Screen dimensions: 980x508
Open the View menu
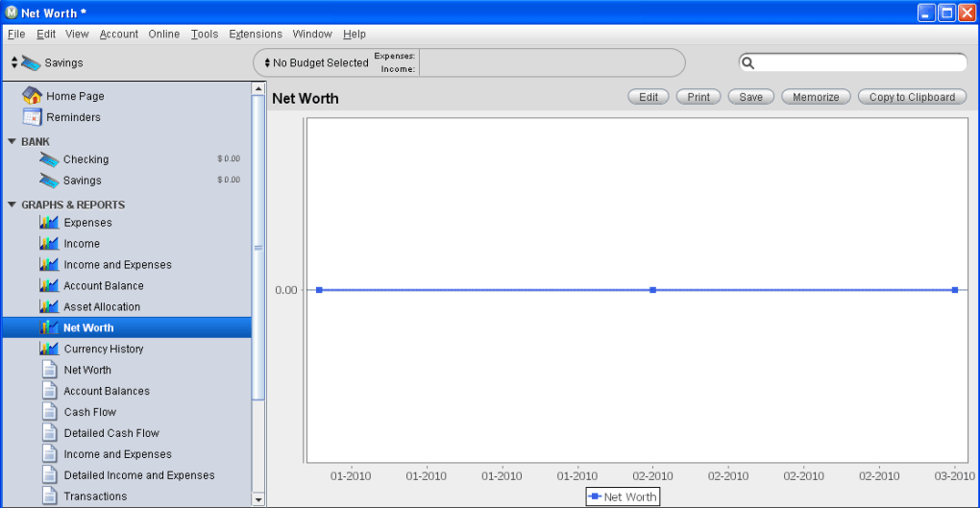(77, 34)
